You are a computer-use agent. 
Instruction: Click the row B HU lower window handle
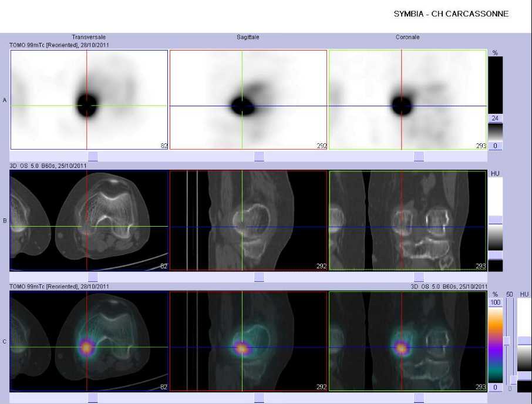click(x=496, y=255)
